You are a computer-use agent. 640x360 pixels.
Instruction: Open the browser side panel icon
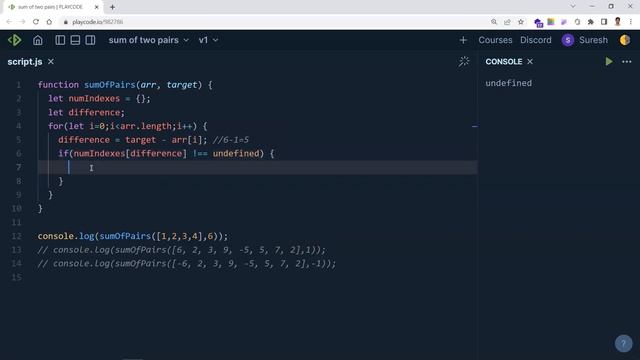(604, 22)
